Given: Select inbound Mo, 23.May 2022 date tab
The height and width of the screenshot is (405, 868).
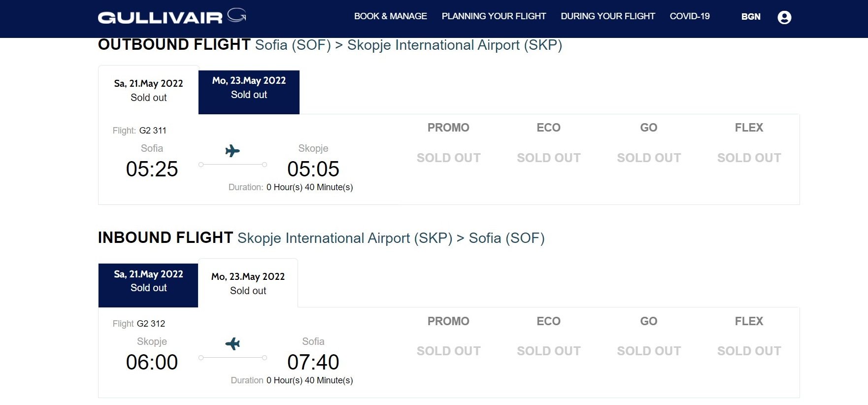Looking at the screenshot, I should 248,283.
